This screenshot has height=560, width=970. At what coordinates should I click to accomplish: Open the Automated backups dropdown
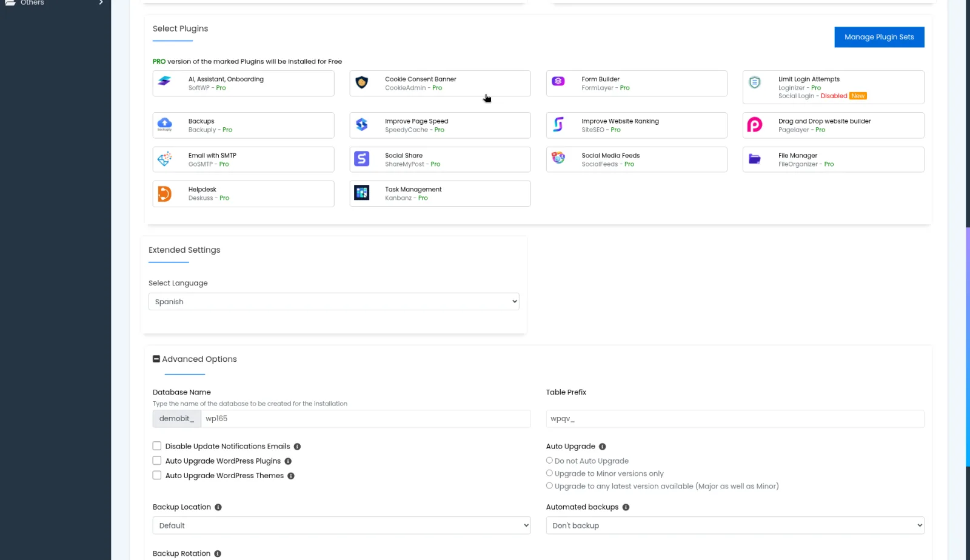coord(735,525)
